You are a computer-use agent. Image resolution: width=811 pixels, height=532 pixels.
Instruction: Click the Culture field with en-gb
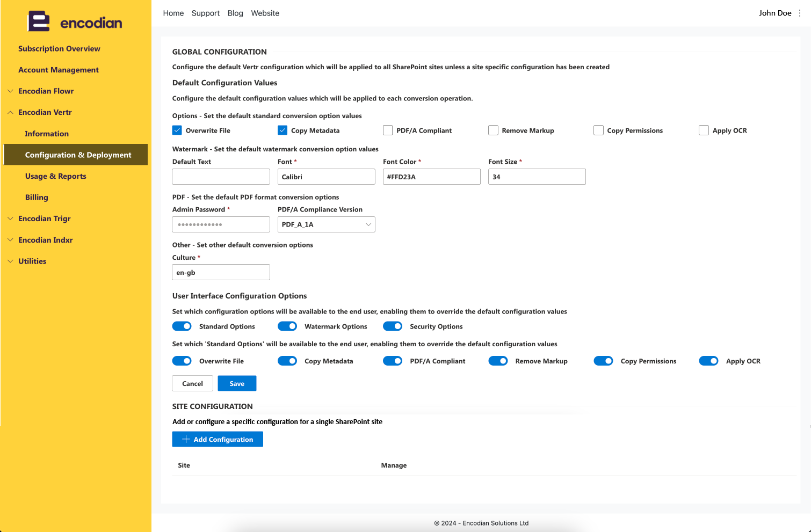click(221, 272)
